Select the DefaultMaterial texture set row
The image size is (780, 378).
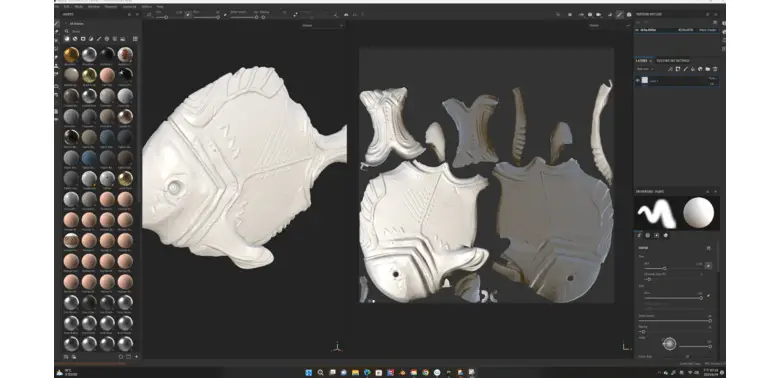pos(677,30)
